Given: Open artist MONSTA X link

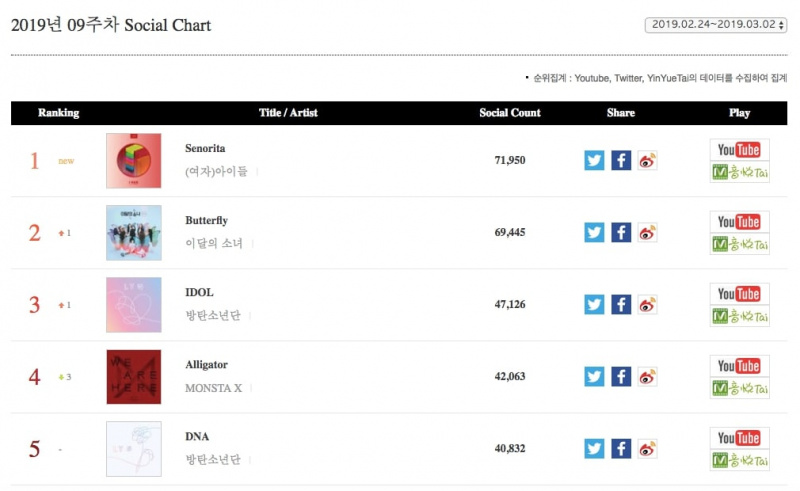Looking at the screenshot, I should (213, 388).
